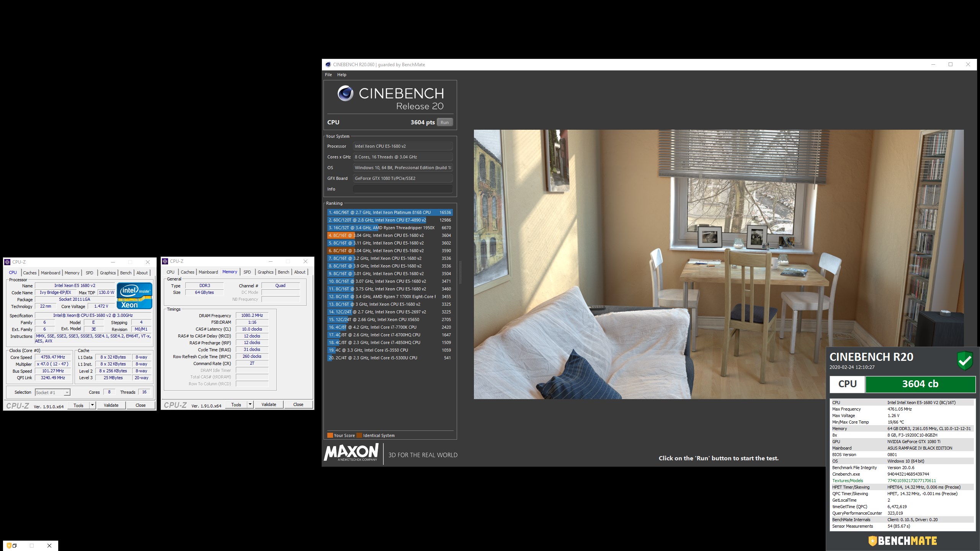Switch to Graphics tab in the CPU-Z processor window
Viewport: 980px width, 551px height.
108,273
